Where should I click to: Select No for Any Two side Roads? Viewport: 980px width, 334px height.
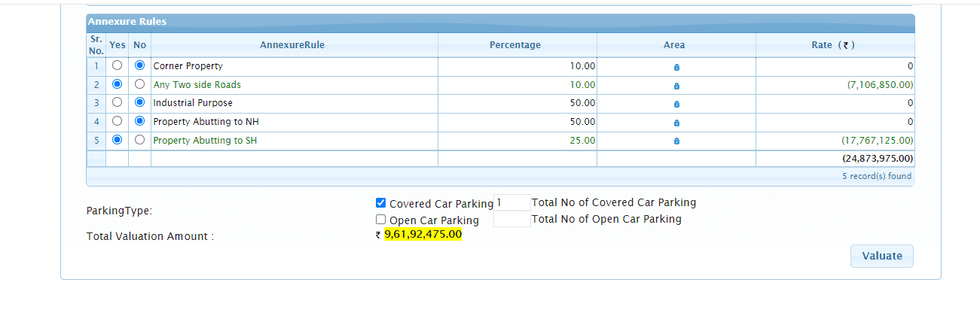pos(139,84)
